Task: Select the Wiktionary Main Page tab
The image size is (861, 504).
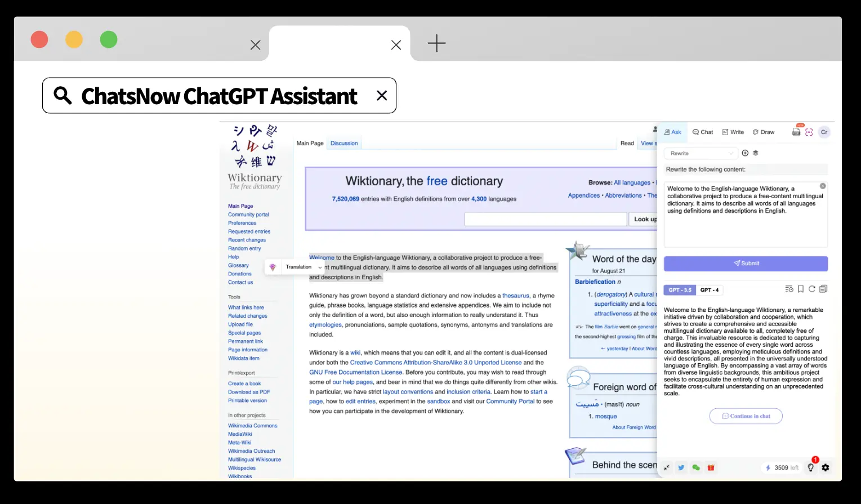Action: 310,143
